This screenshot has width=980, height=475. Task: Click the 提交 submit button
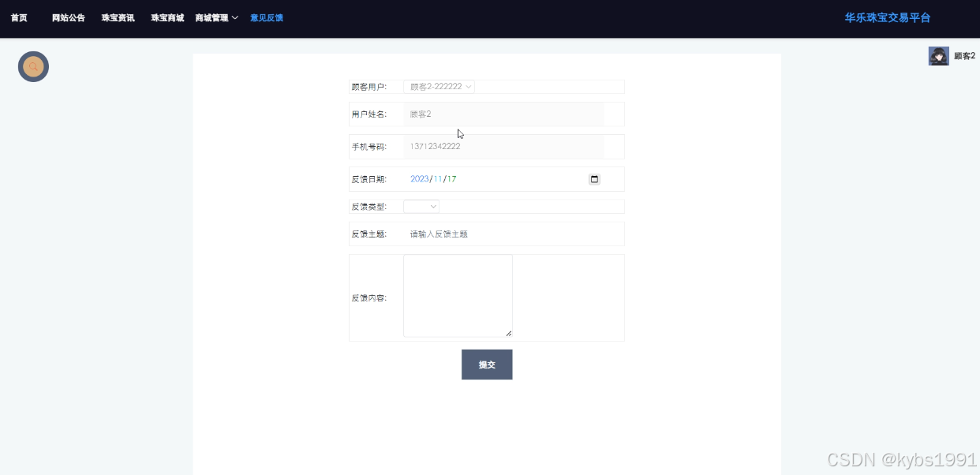pyautogui.click(x=487, y=365)
